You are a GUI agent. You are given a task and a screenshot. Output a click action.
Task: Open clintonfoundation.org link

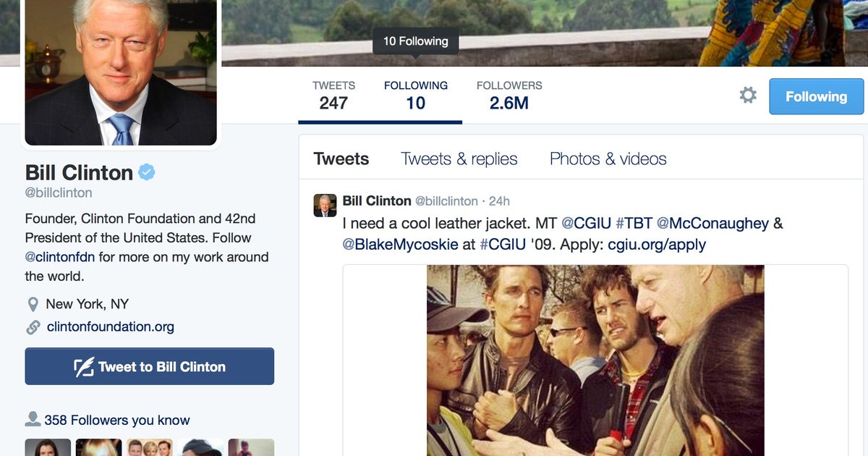[x=110, y=327]
